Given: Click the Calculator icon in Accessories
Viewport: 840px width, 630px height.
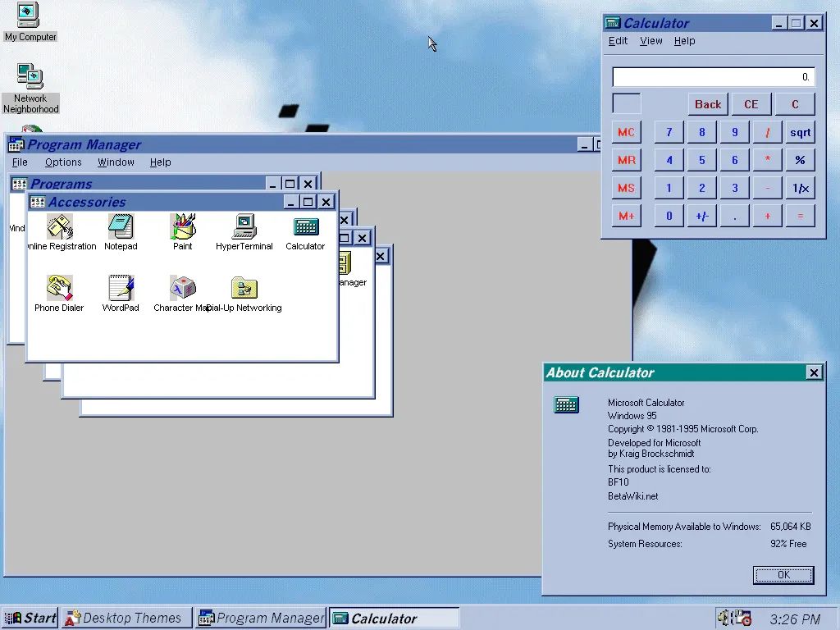Looking at the screenshot, I should (306, 227).
